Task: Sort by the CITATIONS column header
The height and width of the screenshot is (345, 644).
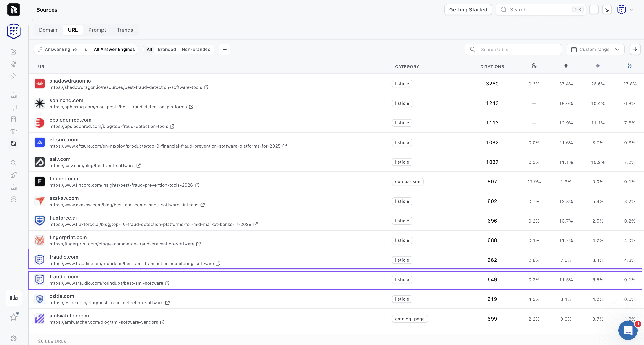Action: [492, 66]
